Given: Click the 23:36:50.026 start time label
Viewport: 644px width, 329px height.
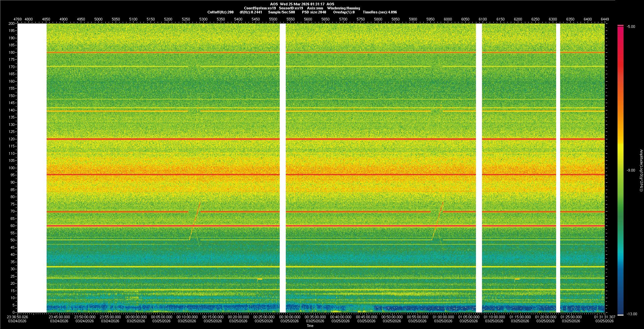Looking at the screenshot, I should tap(18, 317).
